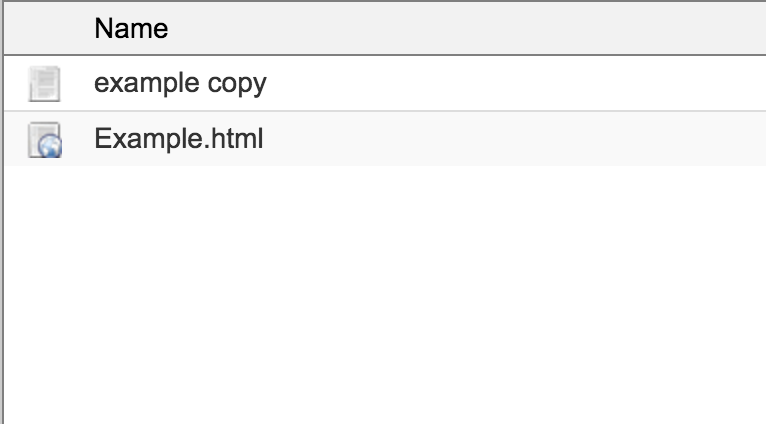Click the blue globe badge on Example.html icon

50,146
